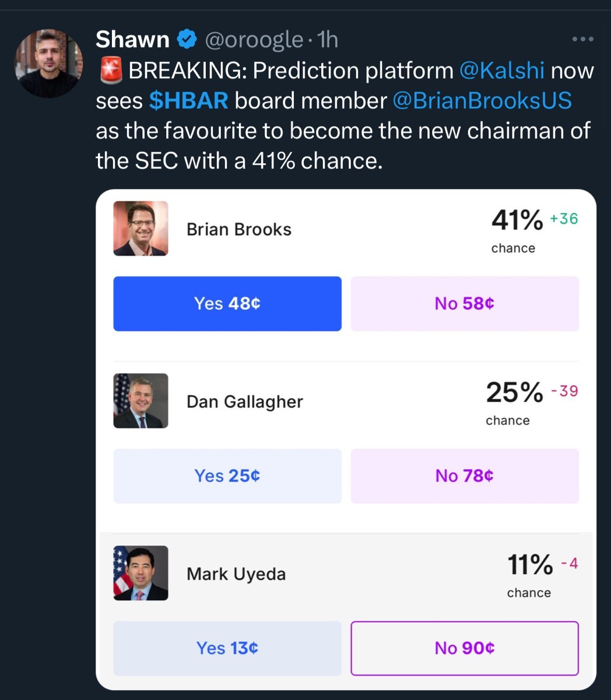
Task: Open Dan Gallagher candidate photo
Action: (x=141, y=401)
